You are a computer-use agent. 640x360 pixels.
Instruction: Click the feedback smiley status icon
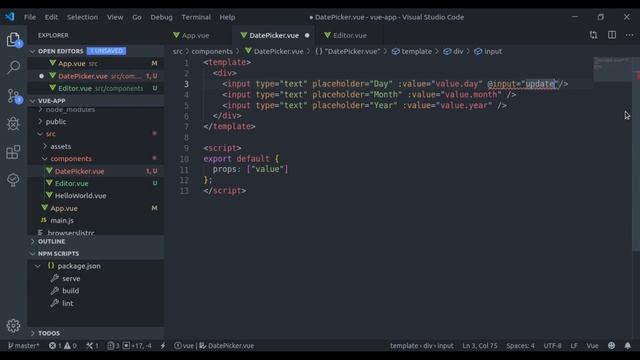(611, 346)
